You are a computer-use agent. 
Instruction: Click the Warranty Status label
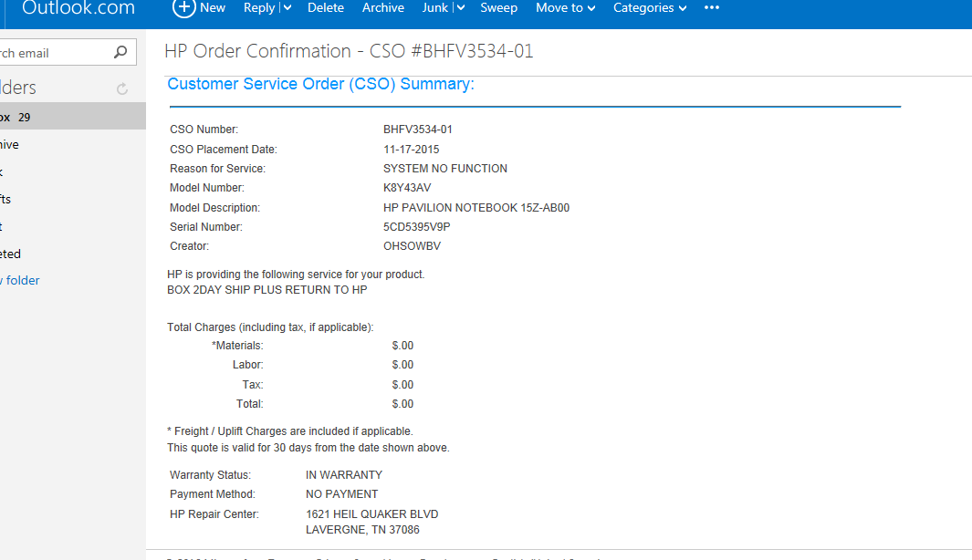pos(210,474)
